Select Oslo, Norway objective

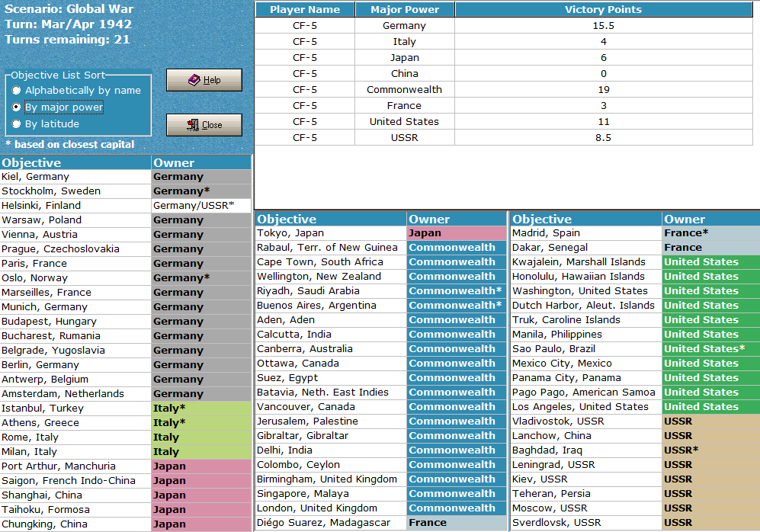75,278
